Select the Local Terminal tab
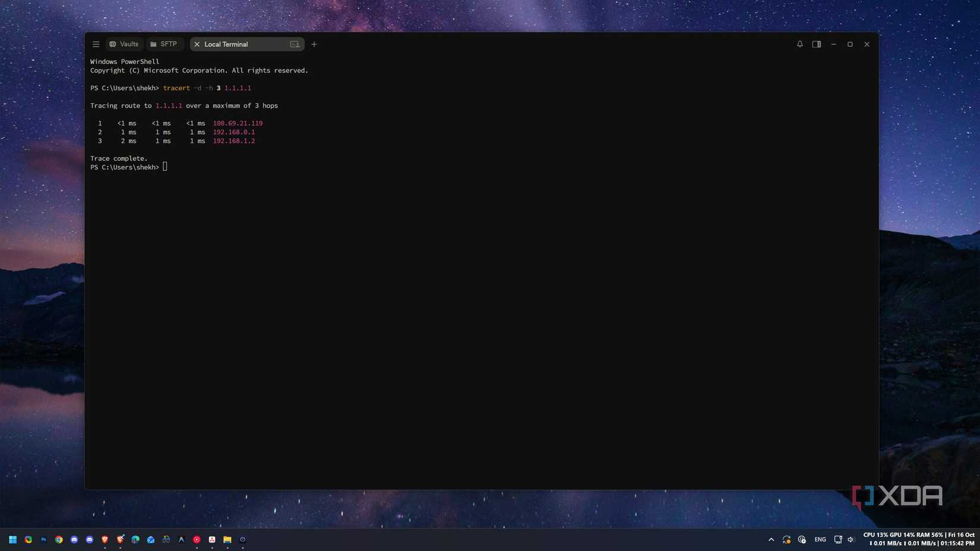This screenshot has width=980, height=551. click(246, 45)
